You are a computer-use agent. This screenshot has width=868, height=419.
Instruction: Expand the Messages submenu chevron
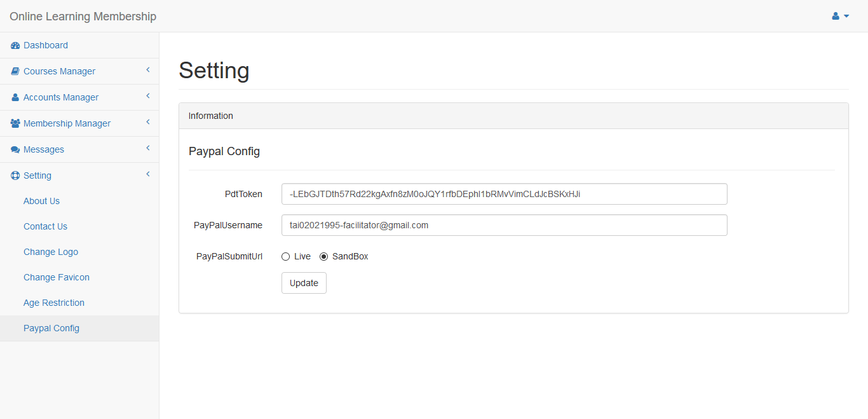tap(148, 148)
